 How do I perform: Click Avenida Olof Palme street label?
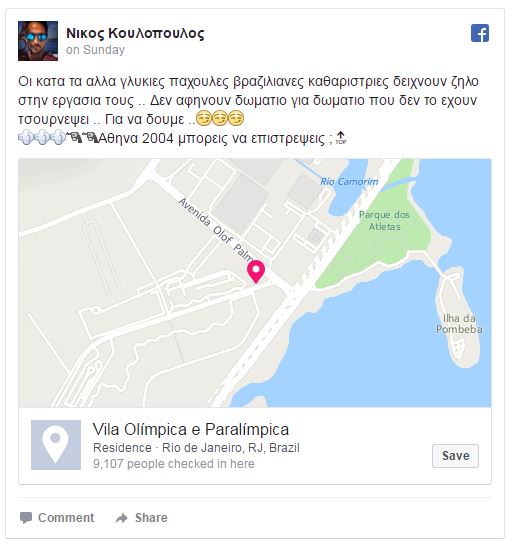click(215, 229)
